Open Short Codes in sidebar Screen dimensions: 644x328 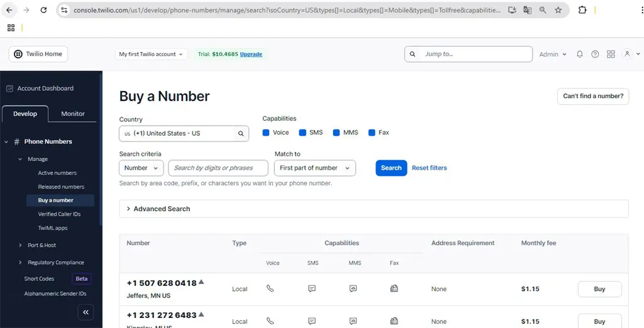pyautogui.click(x=39, y=279)
